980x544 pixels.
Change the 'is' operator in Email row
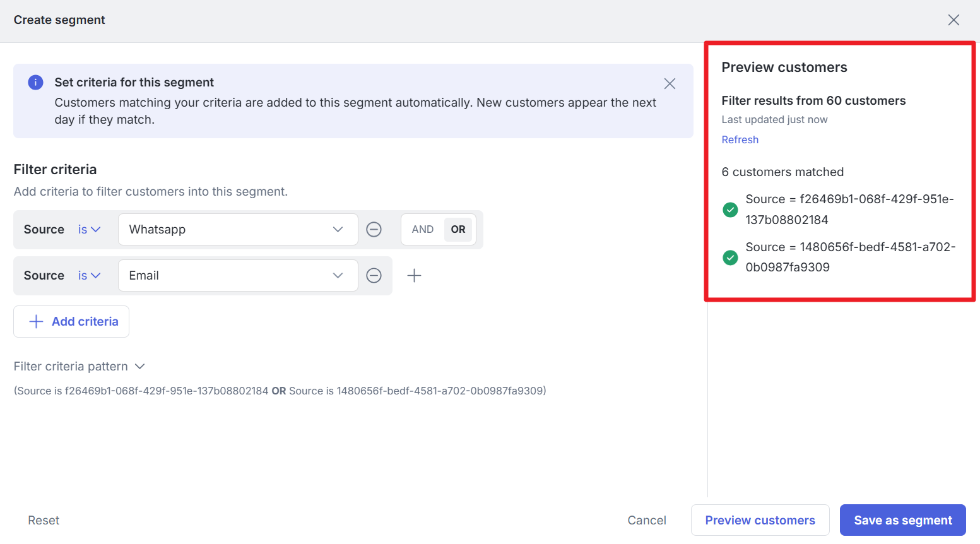pyautogui.click(x=89, y=276)
